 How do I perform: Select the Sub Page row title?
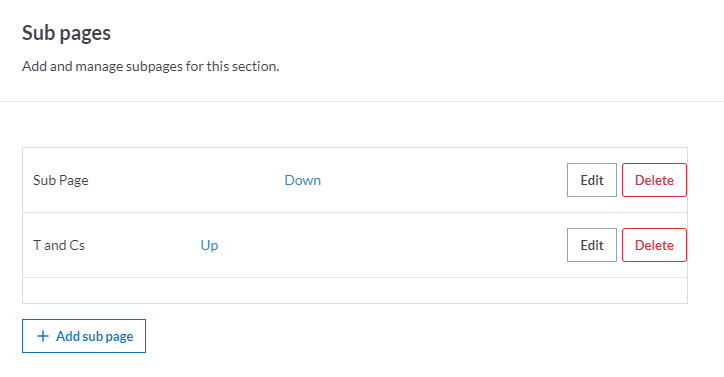click(60, 180)
